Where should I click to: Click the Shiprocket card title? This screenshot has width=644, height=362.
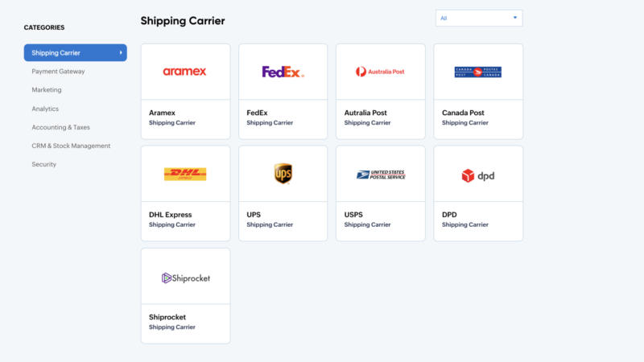click(167, 317)
